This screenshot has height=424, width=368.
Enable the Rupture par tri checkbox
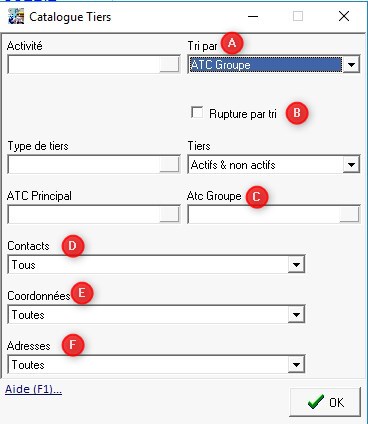point(197,113)
